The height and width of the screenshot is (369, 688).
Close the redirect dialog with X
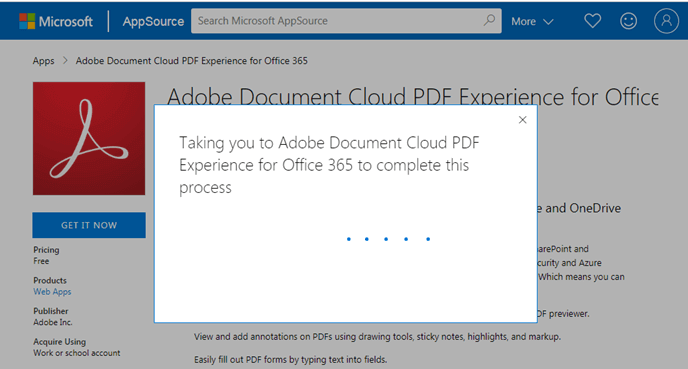522,120
